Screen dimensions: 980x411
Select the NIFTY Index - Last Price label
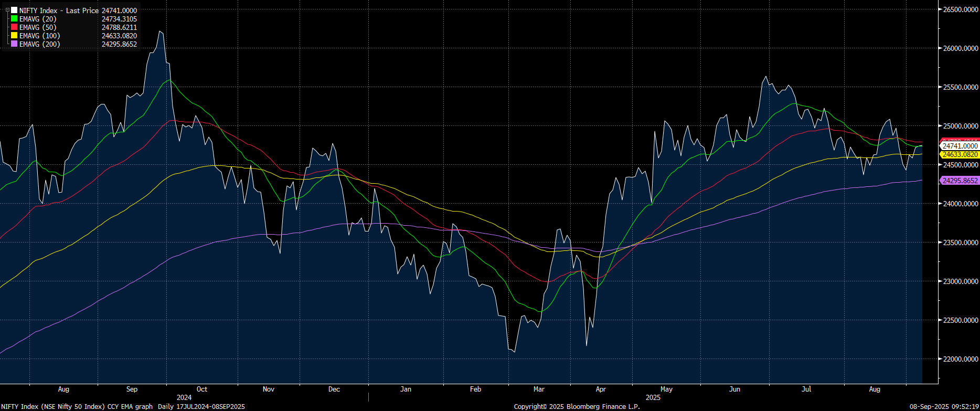click(x=59, y=10)
